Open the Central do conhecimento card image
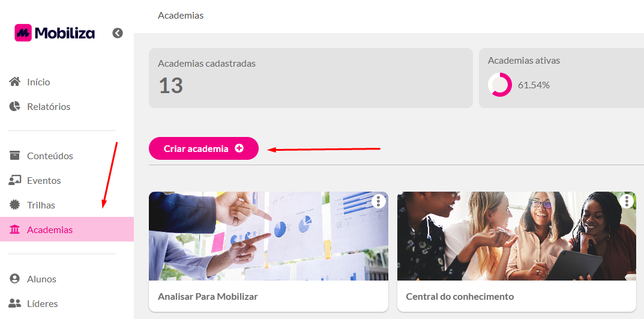This screenshot has width=644, height=319. tap(517, 236)
